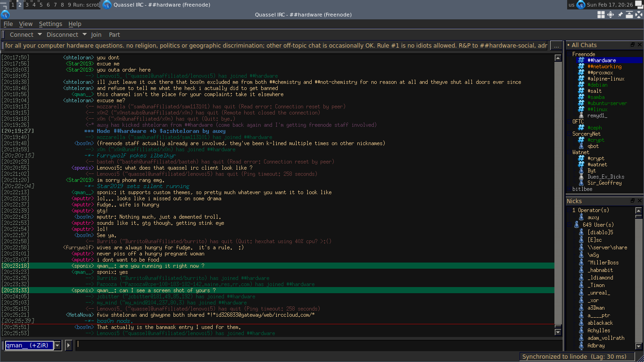The image size is (644, 362).
Task: Collapse the 649 User(s) group
Action: point(569,225)
